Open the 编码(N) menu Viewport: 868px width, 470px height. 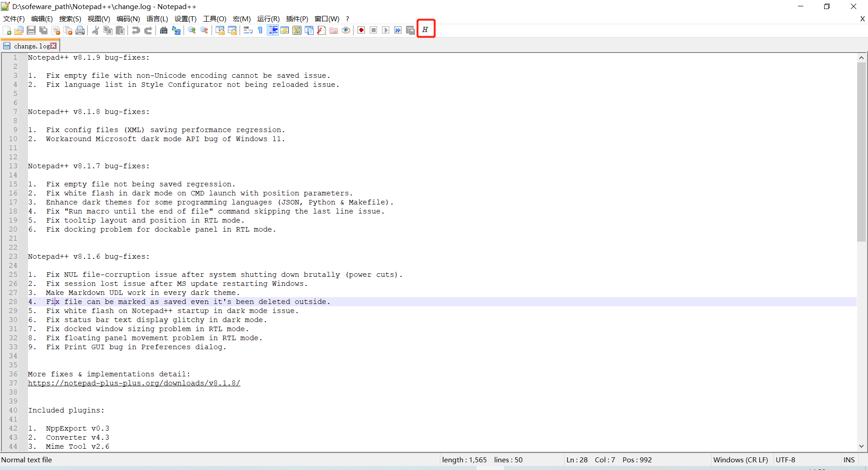[128, 19]
